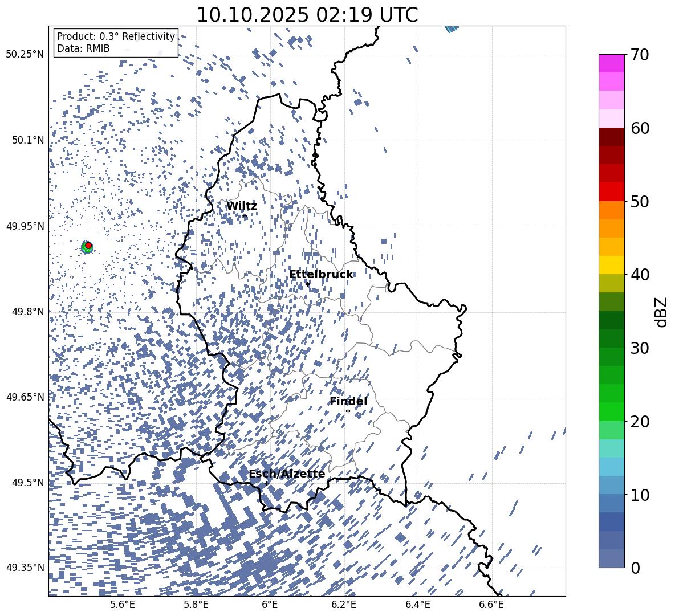Click the bright red 50 dBZ colorbar segment
Viewport: 675px width, 616px height.
pos(611,192)
